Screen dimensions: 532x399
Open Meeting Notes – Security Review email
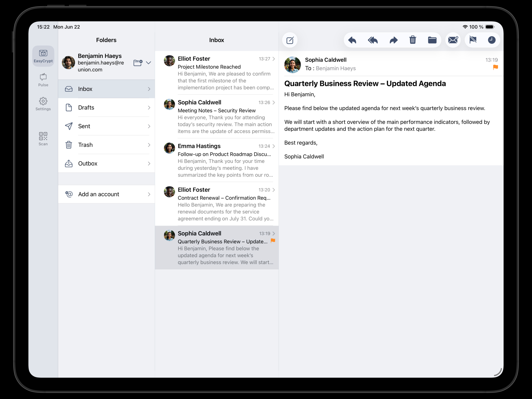[x=217, y=116]
